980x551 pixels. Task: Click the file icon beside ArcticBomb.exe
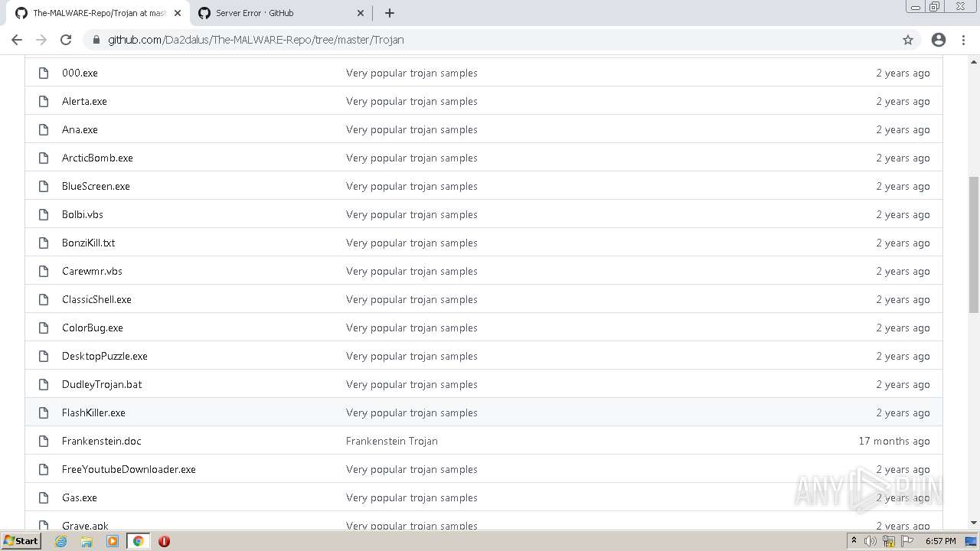point(44,158)
